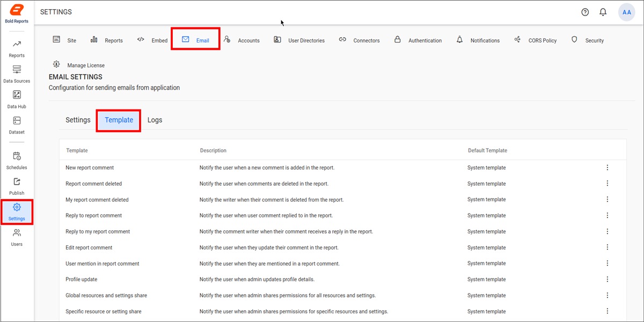Click System template cell for Edit report comment
This screenshot has width=644, height=322.
pos(487,247)
